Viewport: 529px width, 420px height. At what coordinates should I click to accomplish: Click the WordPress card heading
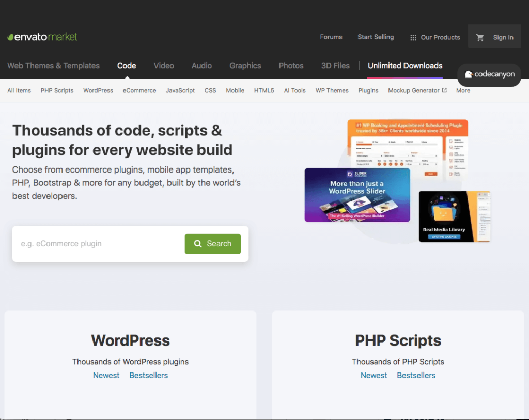(x=130, y=340)
